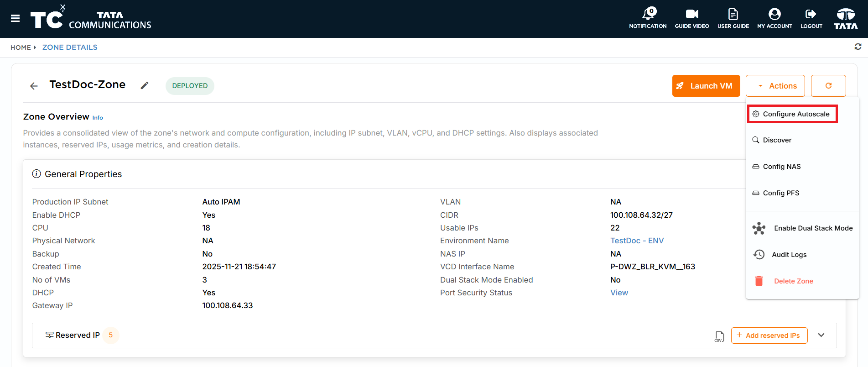The image size is (868, 367).
Task: Edit zone name with pencil icon
Action: (145, 85)
